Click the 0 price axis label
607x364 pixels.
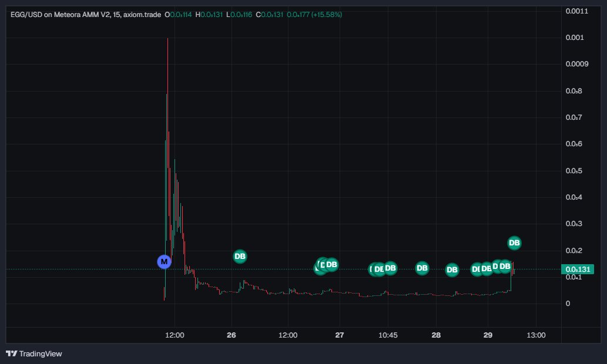point(568,304)
